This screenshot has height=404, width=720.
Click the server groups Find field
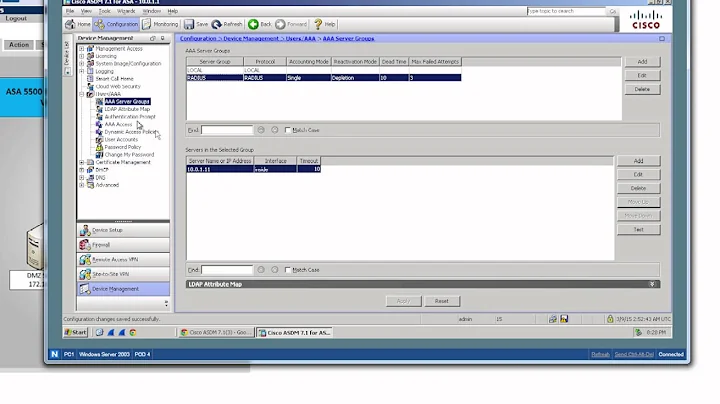click(227, 130)
